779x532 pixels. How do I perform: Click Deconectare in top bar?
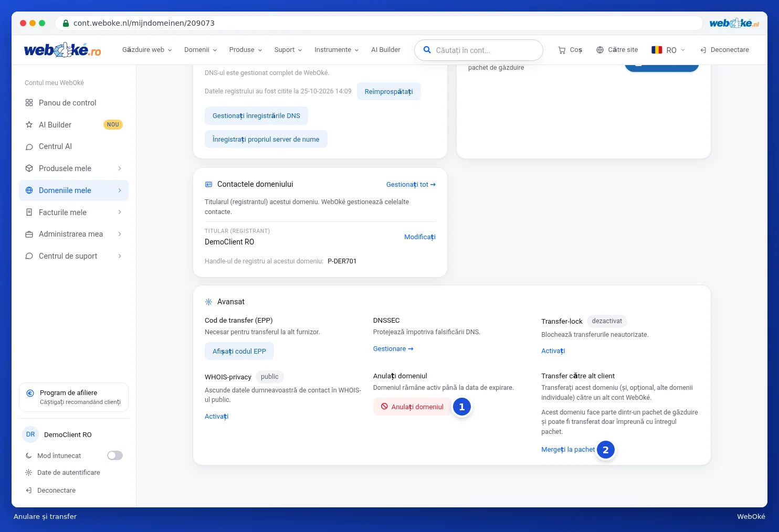(x=724, y=50)
